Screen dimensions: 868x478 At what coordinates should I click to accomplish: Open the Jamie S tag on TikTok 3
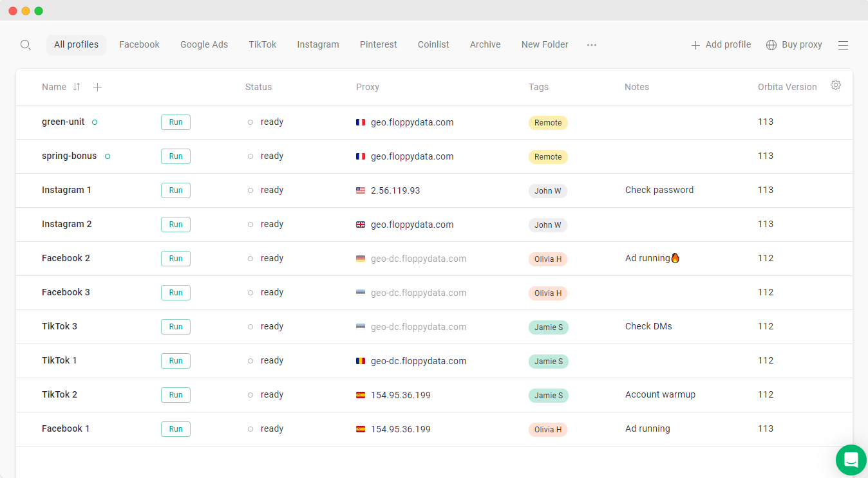tap(549, 327)
